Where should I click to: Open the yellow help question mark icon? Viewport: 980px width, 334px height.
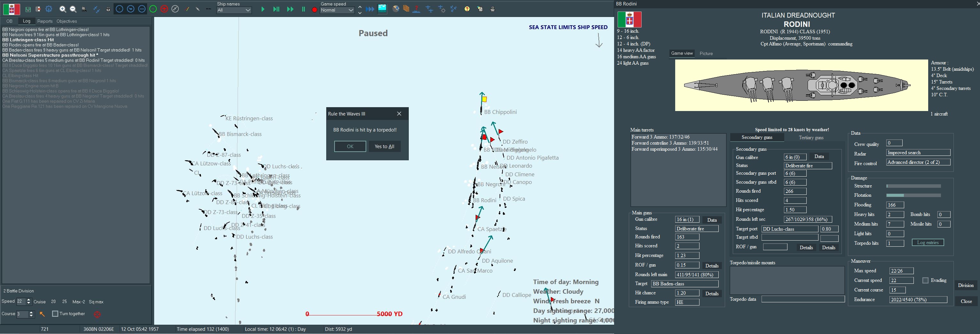[467, 9]
